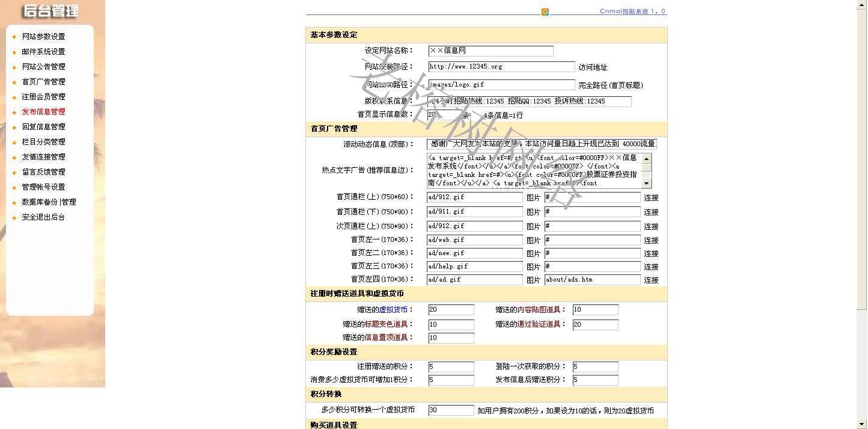Focus the 首页通栏(上) image path field
Image resolution: width=868 pixels, height=429 pixels.
[x=475, y=197]
